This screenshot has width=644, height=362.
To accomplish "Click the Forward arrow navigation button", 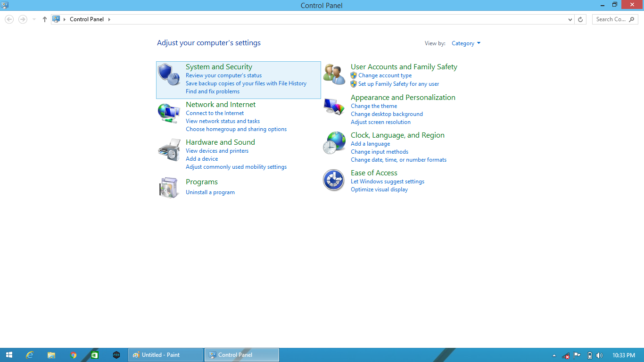I will (x=23, y=19).
